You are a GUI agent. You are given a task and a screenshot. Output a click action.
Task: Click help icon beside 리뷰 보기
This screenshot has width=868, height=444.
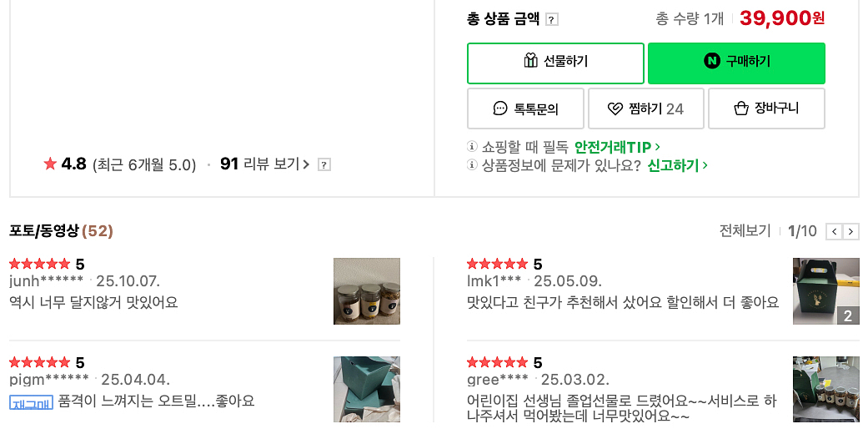(x=324, y=164)
